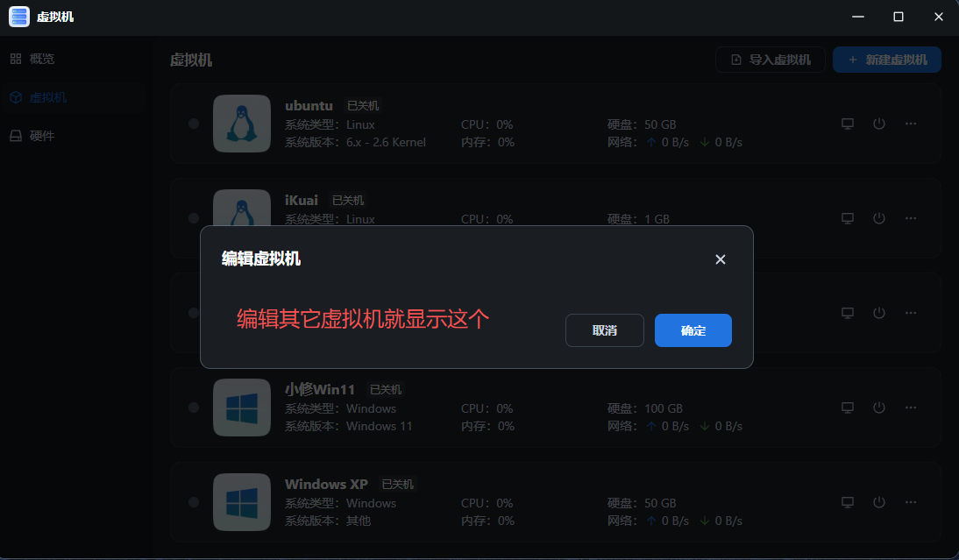
Task: Open more options menu for iKuai
Action: (x=911, y=218)
